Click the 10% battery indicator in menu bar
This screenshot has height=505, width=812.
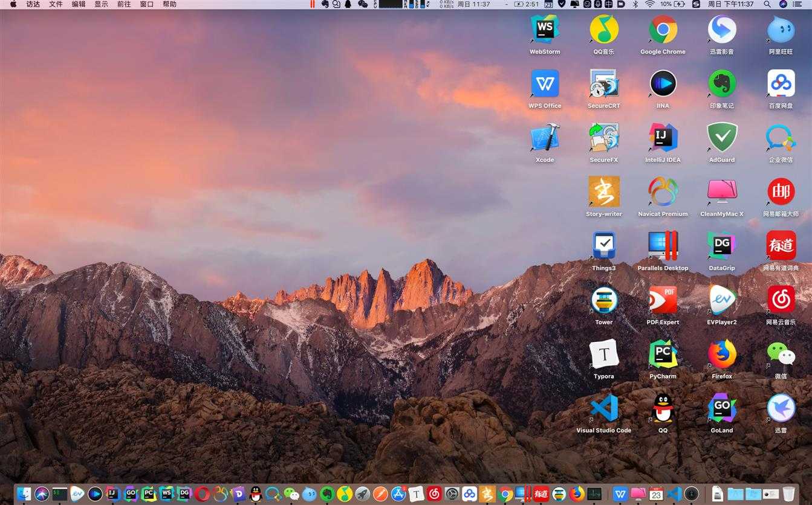pos(672,4)
